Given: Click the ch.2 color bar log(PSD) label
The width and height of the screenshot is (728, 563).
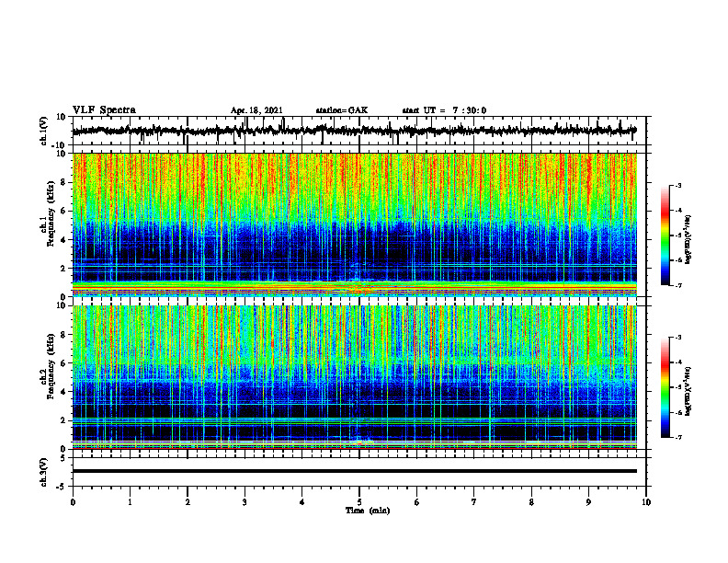Looking at the screenshot, I should coord(688,391).
